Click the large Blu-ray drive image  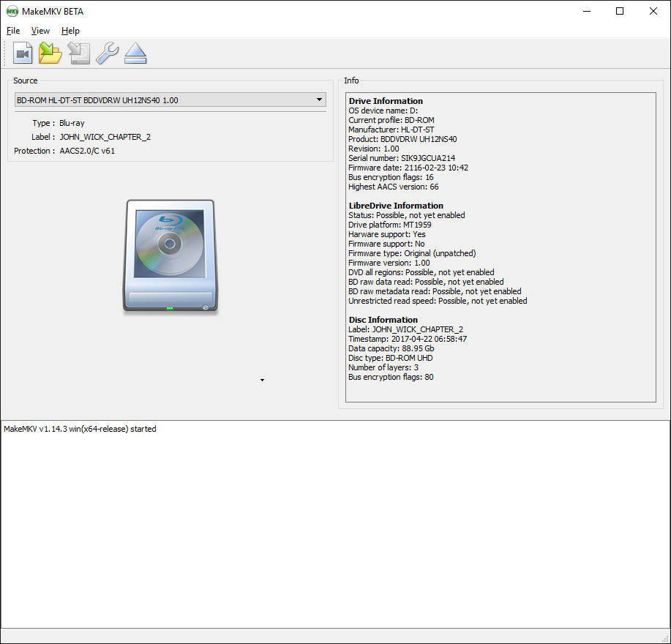(170, 256)
